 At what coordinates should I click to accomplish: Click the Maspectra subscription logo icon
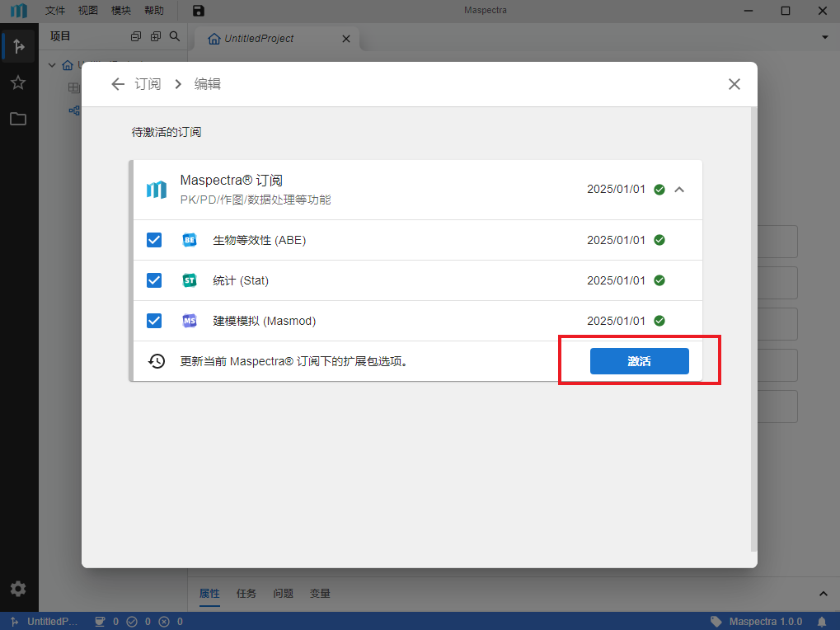click(157, 190)
